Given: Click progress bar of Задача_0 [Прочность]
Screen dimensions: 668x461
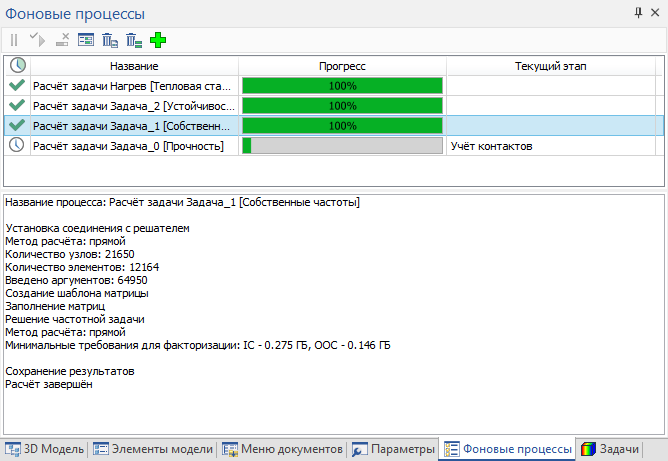Looking at the screenshot, I should coord(342,146).
